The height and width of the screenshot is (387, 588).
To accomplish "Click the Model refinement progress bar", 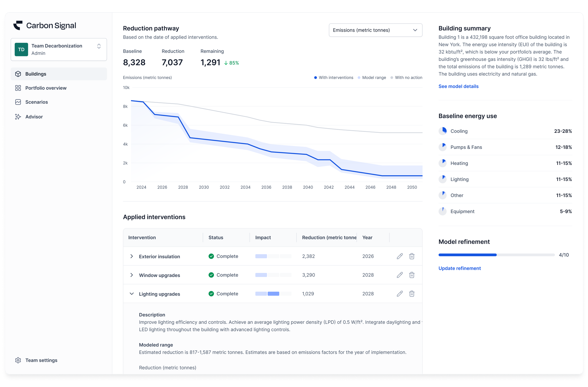I will 496,255.
